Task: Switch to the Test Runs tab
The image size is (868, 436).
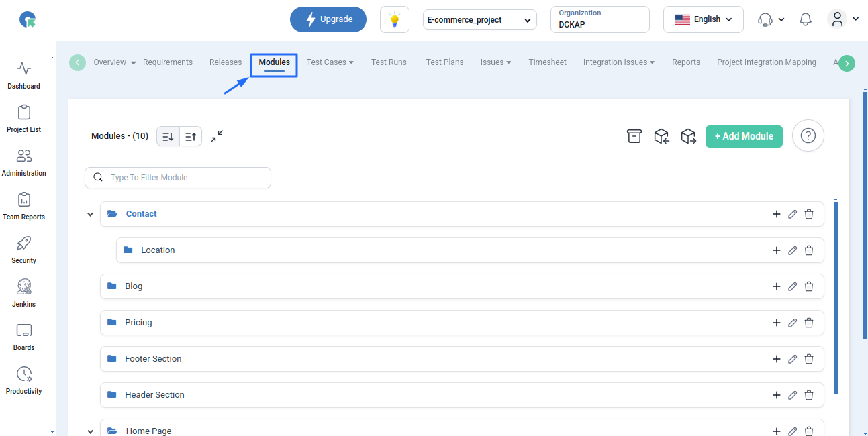Action: click(389, 62)
